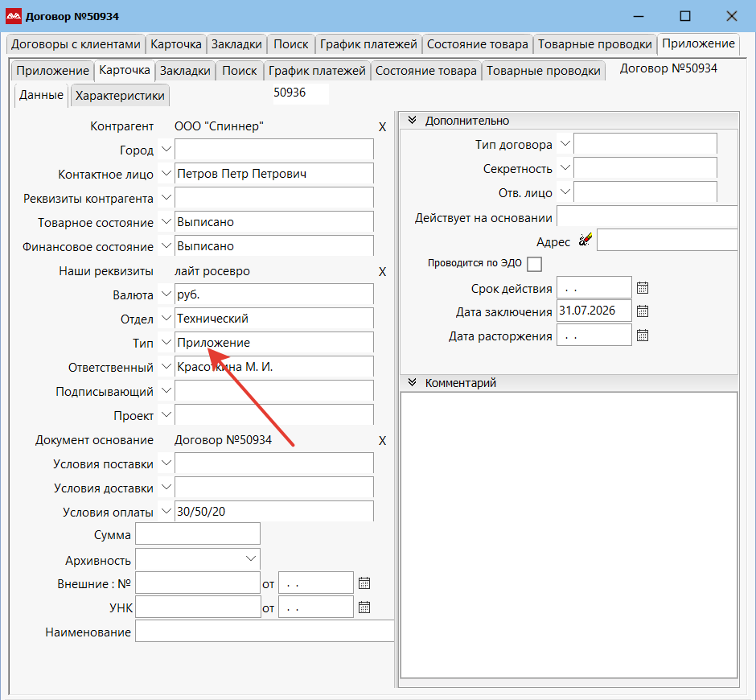Open the Ответственный dropdown
This screenshot has height=700, width=756.
pyautogui.click(x=166, y=367)
